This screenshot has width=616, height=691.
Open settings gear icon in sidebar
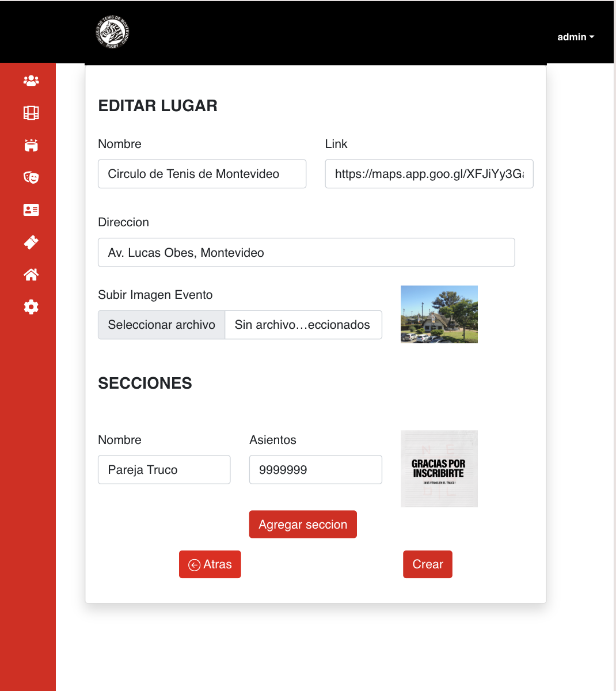point(31,307)
